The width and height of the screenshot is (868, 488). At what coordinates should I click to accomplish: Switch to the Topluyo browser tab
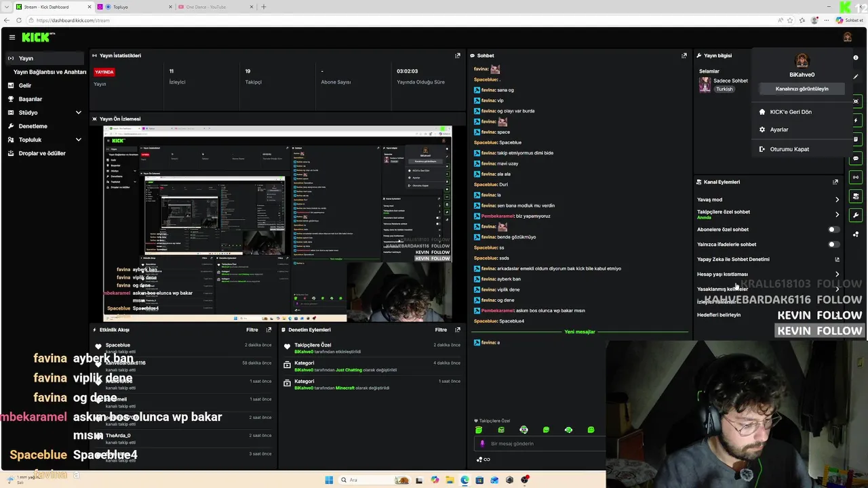coord(134,7)
